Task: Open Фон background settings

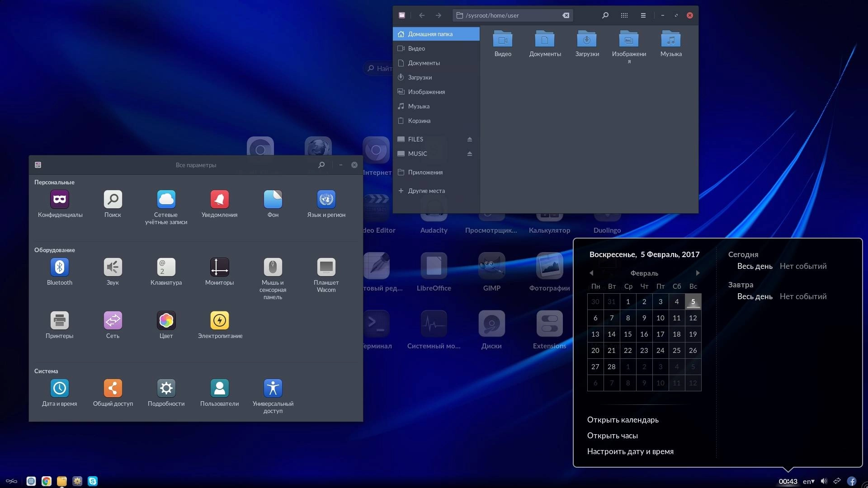Action: coord(273,199)
